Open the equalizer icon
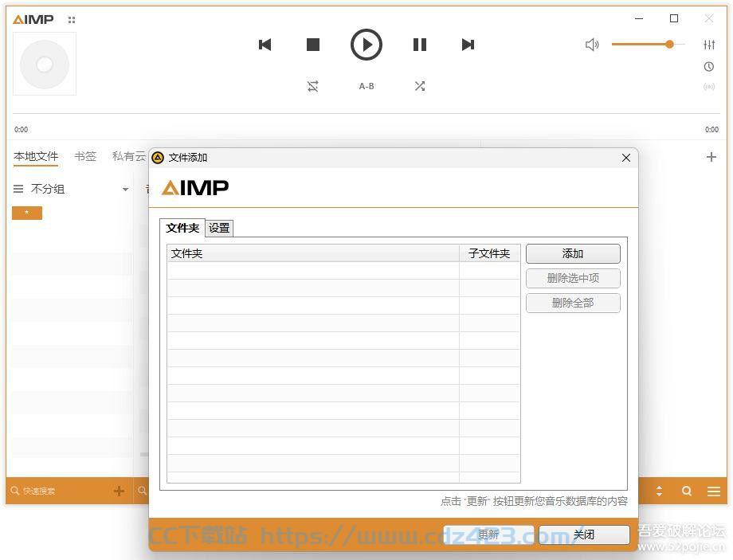733x560 pixels. [x=709, y=45]
